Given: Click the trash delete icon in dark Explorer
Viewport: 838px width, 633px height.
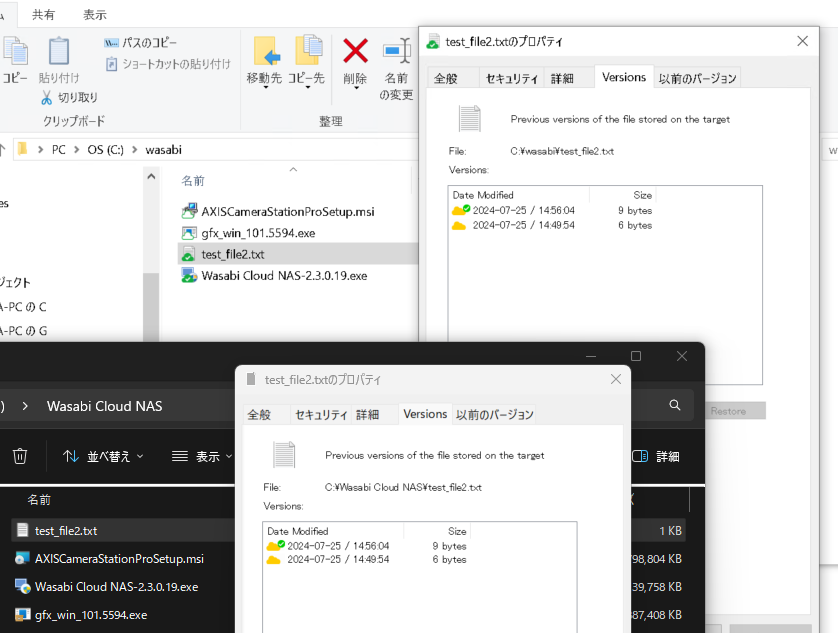Looking at the screenshot, I should (20, 456).
